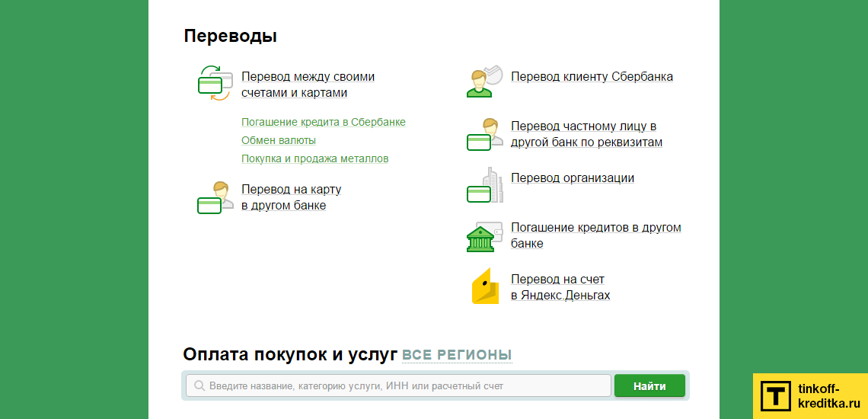Open the "ВСЕ РЕГИОНЫ" region selector

[x=457, y=355]
